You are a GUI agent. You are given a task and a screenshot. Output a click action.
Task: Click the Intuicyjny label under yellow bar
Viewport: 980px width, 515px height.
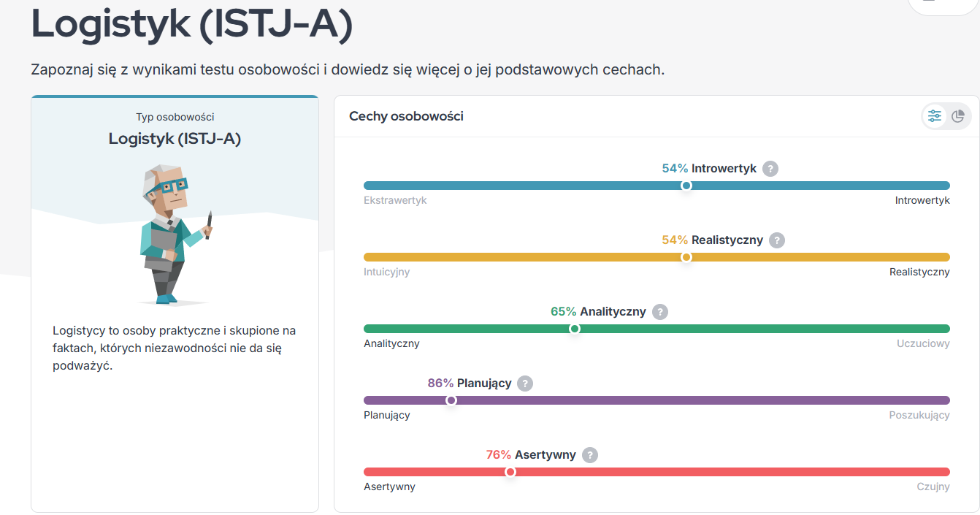coord(386,272)
